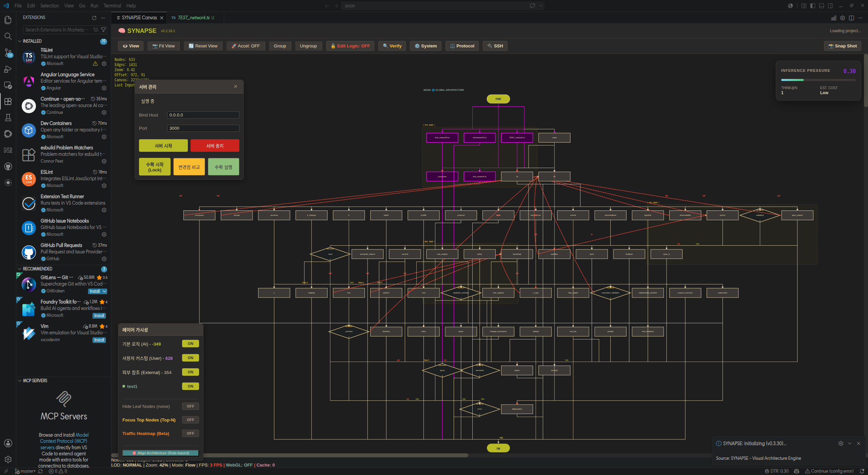
Task: Open the Terminal menu
Action: coord(112,6)
